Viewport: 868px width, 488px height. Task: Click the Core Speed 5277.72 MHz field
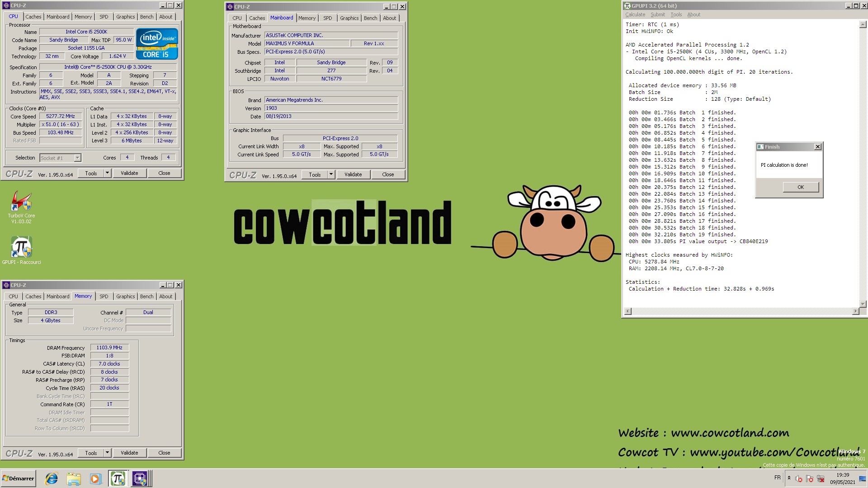61,116
